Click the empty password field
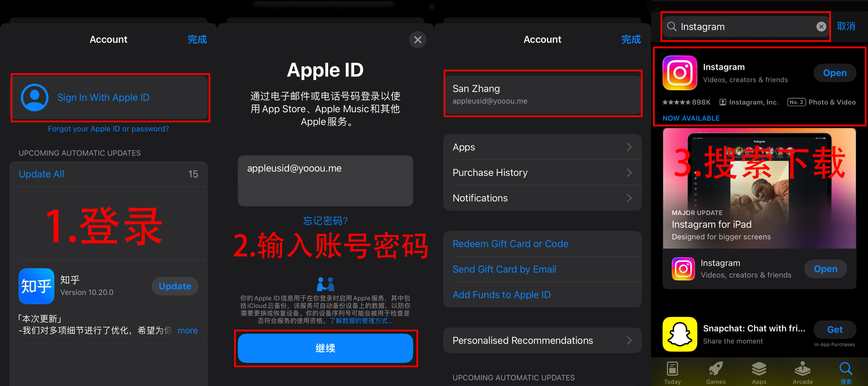 [325, 193]
